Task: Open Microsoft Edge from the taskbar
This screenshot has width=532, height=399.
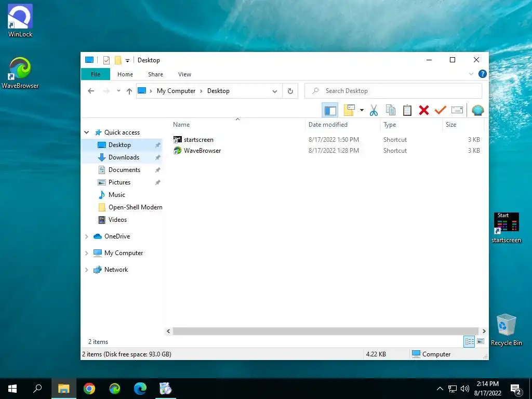Action: pos(140,389)
